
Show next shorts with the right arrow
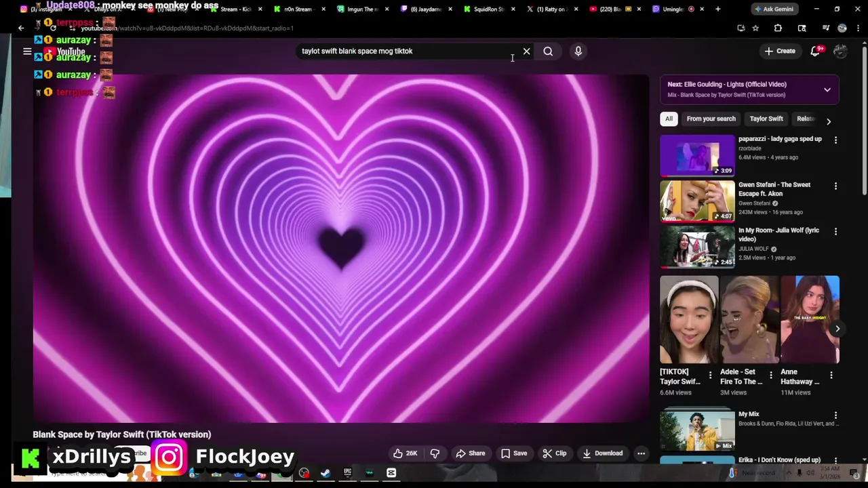click(x=837, y=329)
